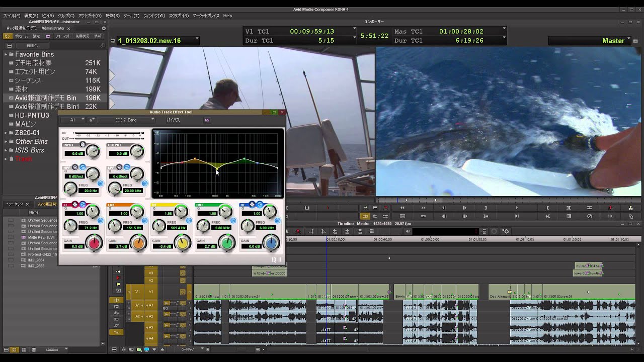
Task: Toggle the HMF band IN button
Action: [233, 221]
